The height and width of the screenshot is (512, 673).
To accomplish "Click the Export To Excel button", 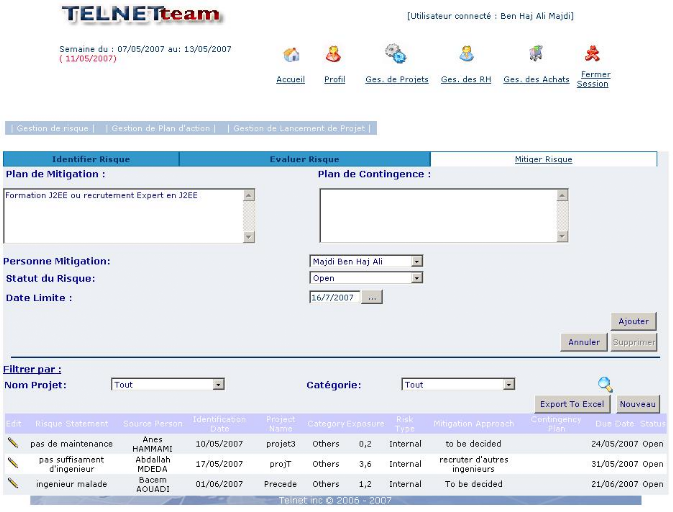I will tap(572, 404).
